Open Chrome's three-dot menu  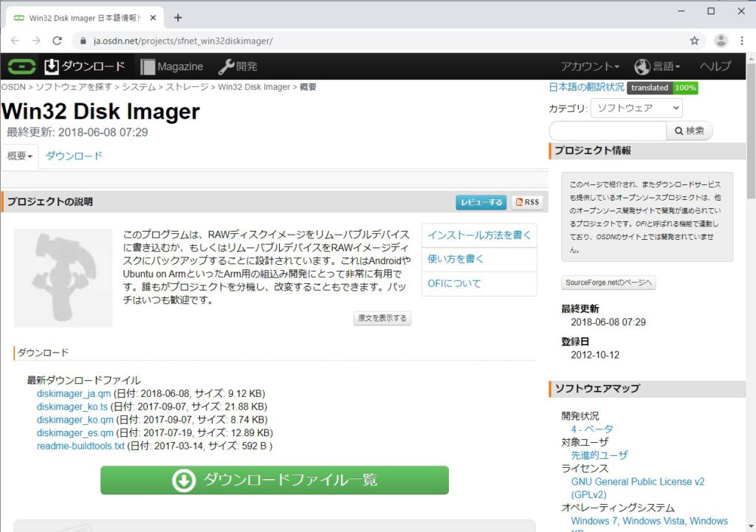pos(743,41)
